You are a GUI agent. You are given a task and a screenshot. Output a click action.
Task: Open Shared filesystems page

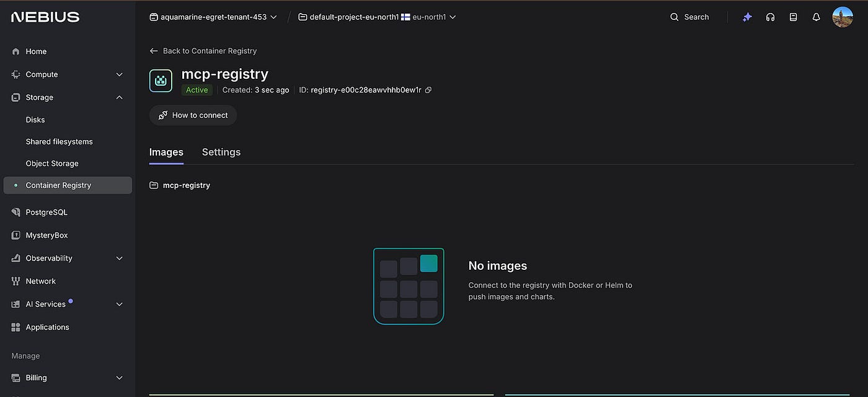[59, 141]
